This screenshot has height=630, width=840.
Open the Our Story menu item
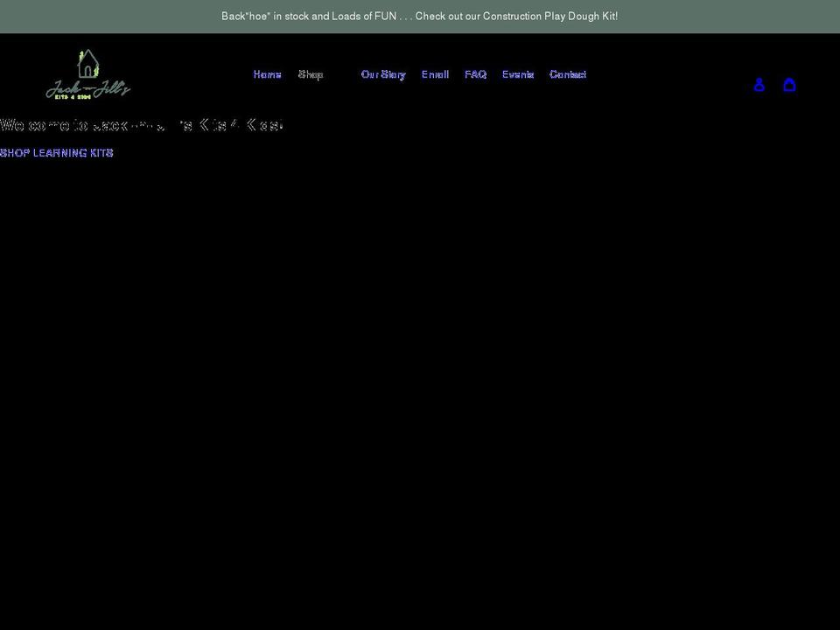point(382,74)
